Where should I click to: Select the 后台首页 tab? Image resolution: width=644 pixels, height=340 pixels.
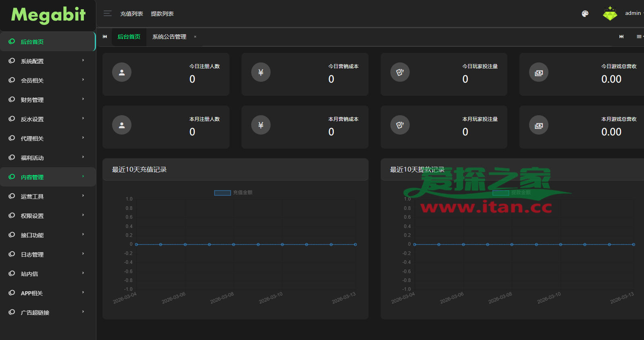[x=129, y=37]
